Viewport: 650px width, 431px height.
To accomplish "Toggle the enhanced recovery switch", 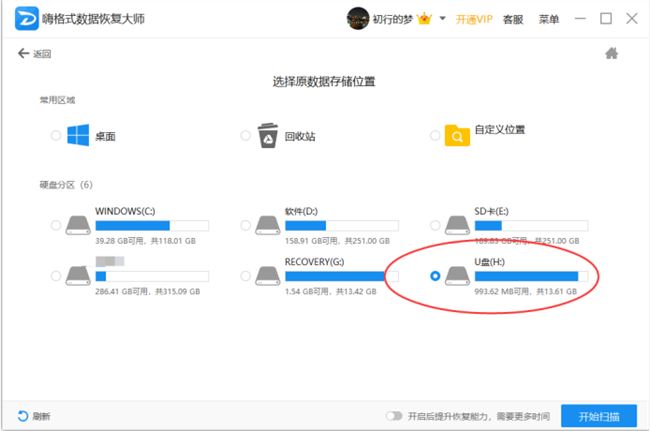I will pyautogui.click(x=394, y=416).
